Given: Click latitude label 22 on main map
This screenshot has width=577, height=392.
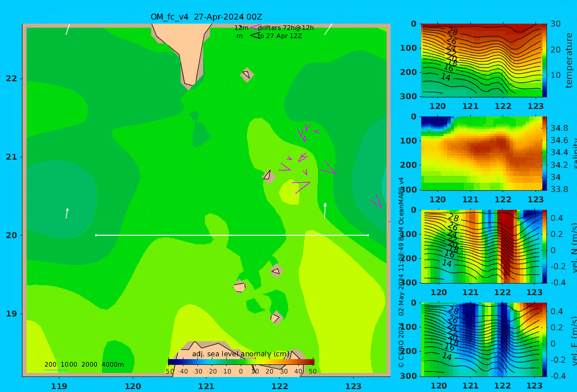Looking at the screenshot, I should pyautogui.click(x=12, y=79).
